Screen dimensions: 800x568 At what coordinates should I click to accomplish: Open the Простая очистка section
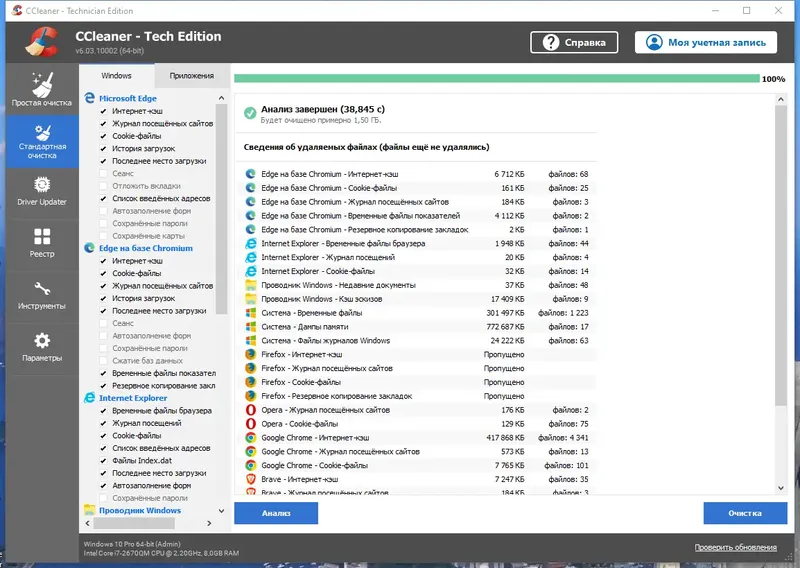tap(42, 89)
